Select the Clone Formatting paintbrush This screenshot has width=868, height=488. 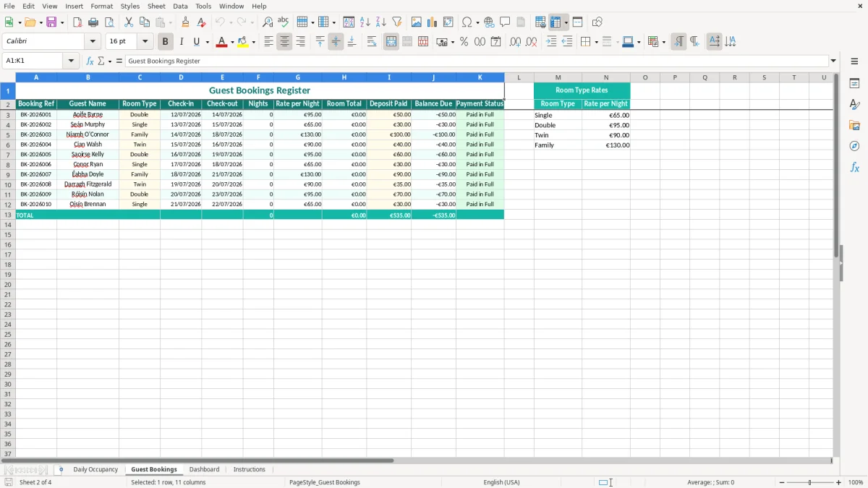tap(185, 22)
